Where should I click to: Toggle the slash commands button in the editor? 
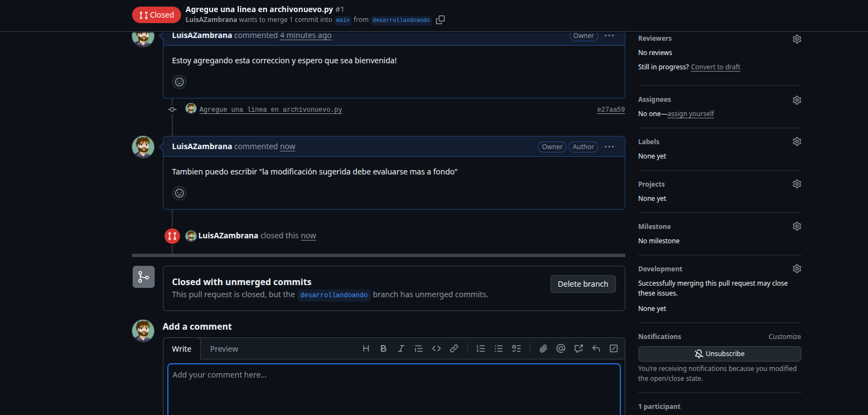point(614,348)
